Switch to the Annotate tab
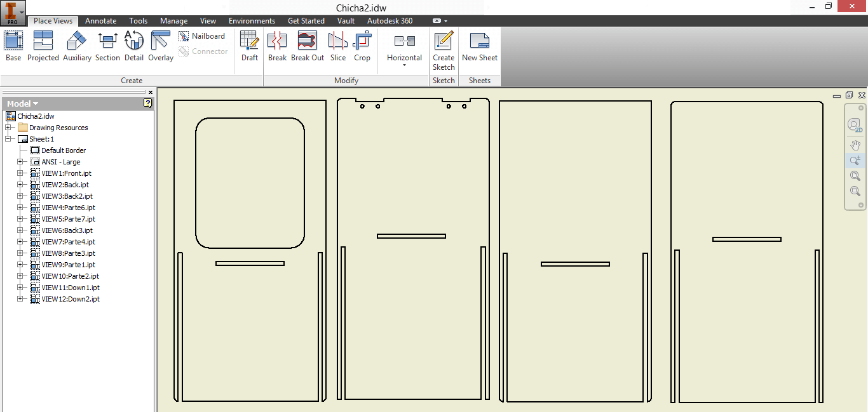868x412 pixels. tap(101, 21)
